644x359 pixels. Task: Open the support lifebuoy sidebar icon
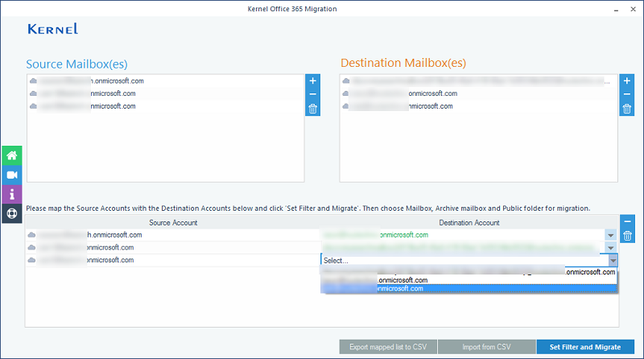[12, 213]
